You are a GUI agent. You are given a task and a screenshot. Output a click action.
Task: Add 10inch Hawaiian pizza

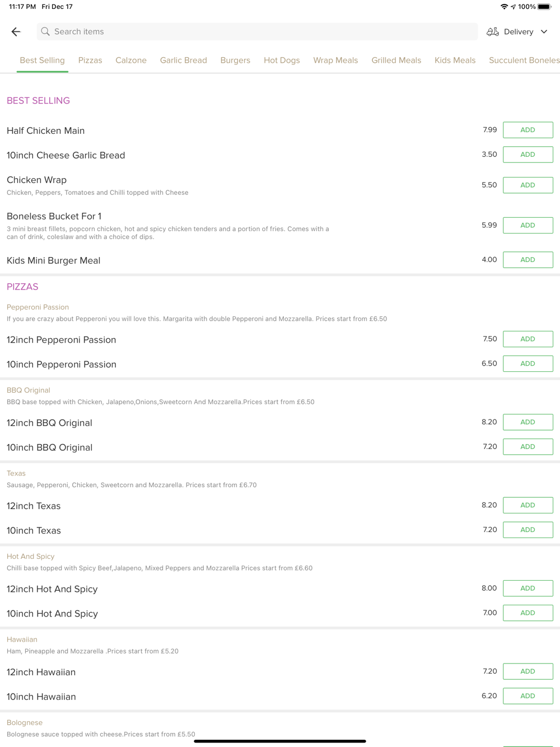click(528, 696)
